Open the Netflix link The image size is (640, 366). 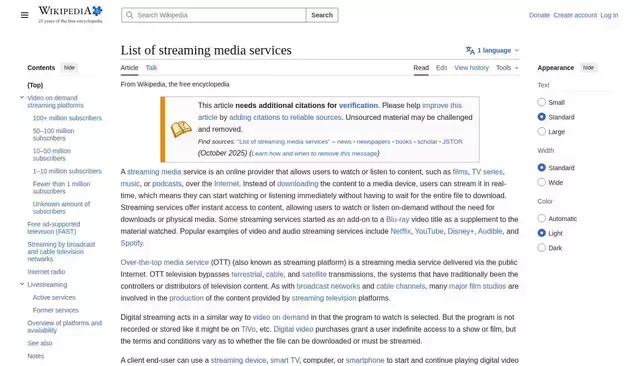pos(400,231)
